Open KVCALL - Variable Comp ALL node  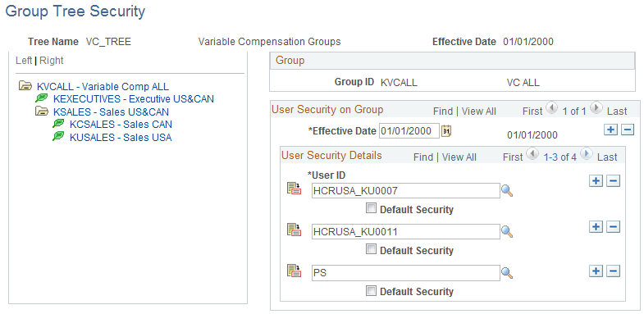(x=103, y=87)
